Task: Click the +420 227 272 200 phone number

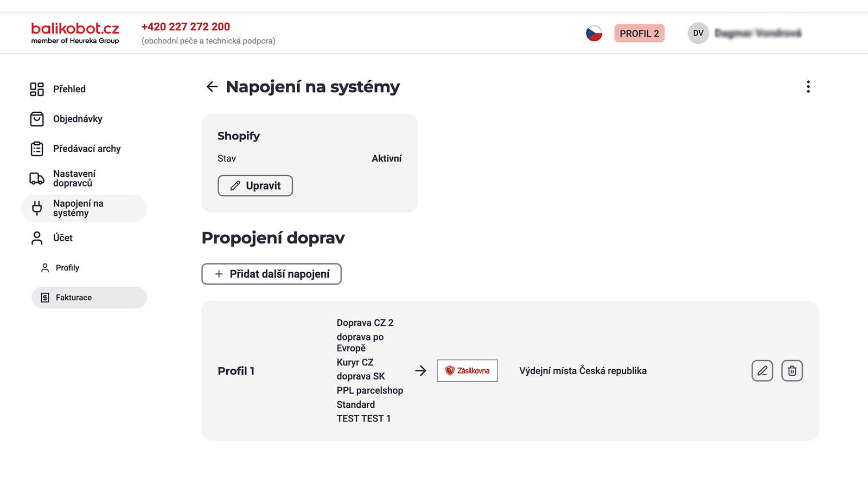Action: [186, 27]
